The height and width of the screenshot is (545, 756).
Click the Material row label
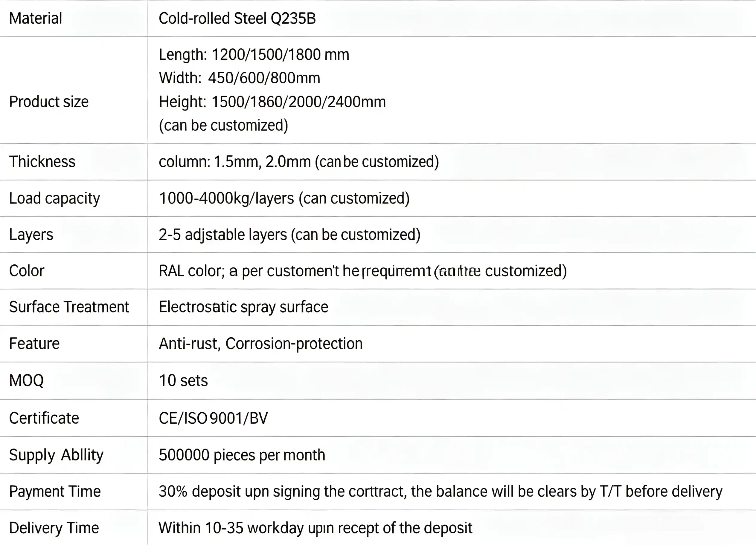point(35,18)
